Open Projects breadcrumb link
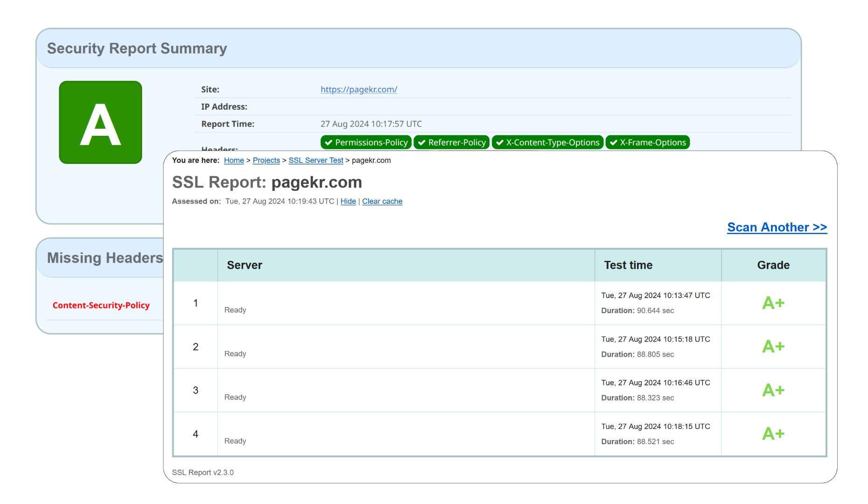Viewport: 868px width, 504px height. (x=266, y=160)
